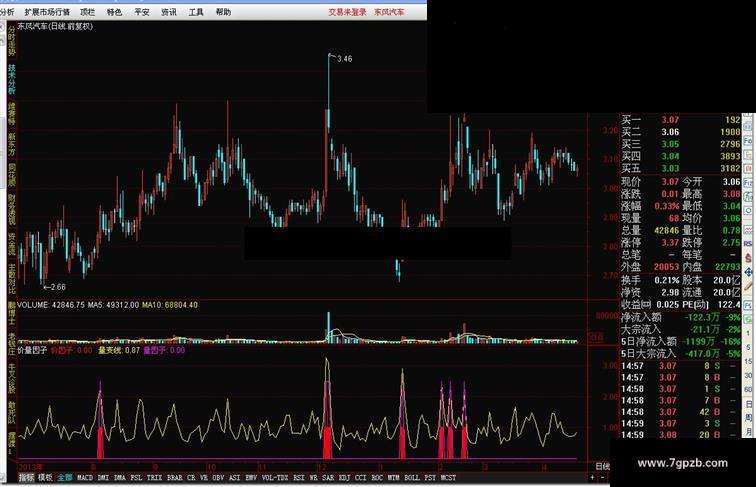Click the 日线 period label below chart
The height and width of the screenshot is (487, 756).
click(603, 466)
